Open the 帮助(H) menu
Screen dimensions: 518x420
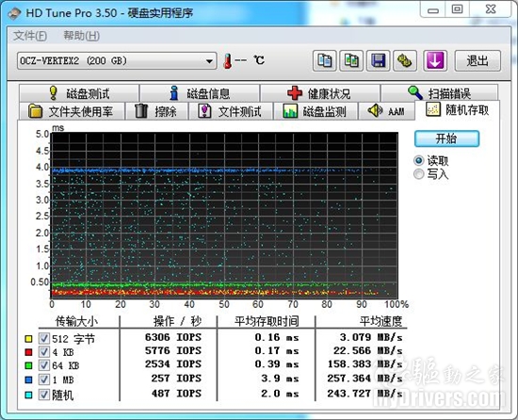tap(81, 36)
